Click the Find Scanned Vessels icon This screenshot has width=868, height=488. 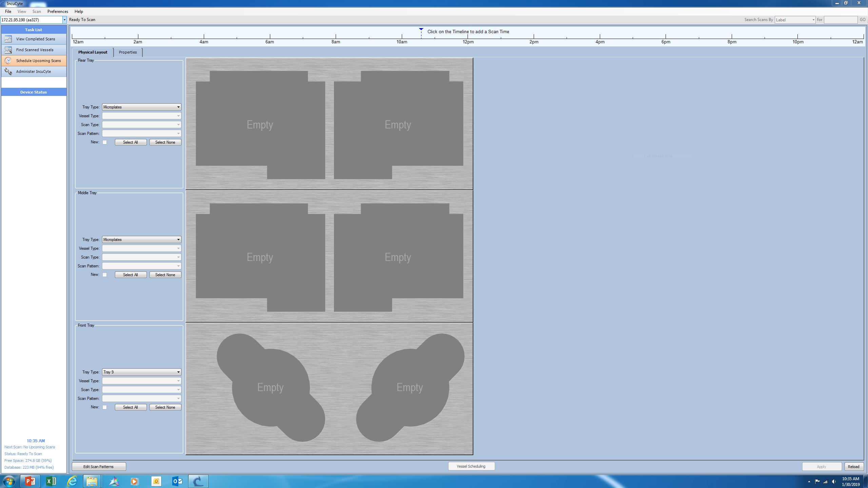pyautogui.click(x=8, y=50)
